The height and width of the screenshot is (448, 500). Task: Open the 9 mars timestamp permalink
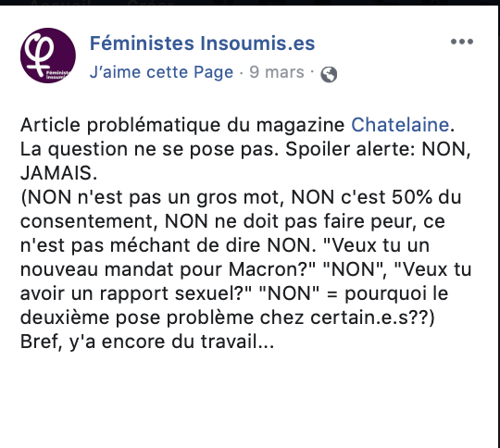point(277,72)
